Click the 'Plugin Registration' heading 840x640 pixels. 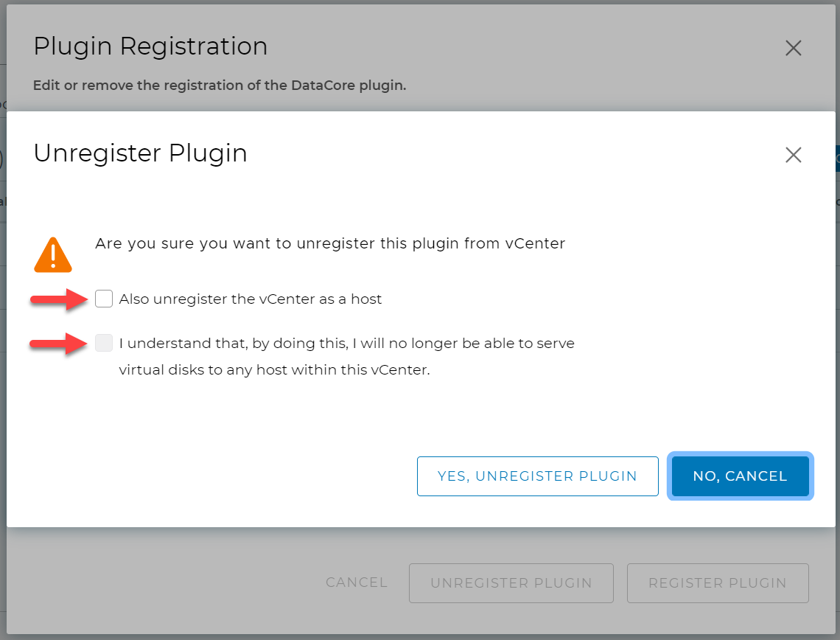coord(150,46)
